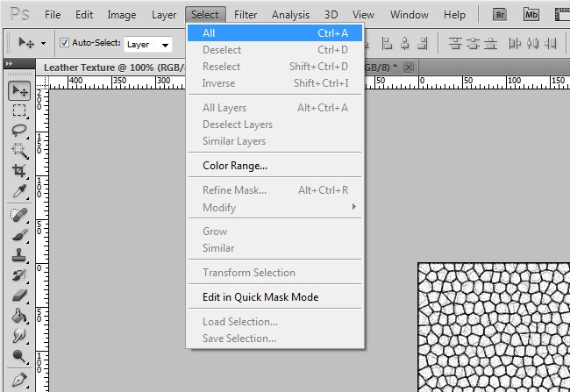
Task: Select the Move tool in the toolbox
Action: coord(19,90)
